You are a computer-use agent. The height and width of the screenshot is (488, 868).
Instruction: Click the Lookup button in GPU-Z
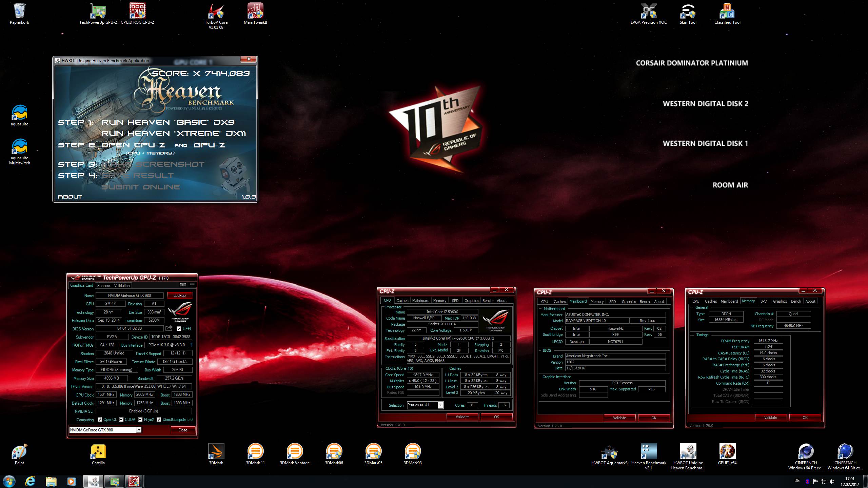tap(180, 296)
